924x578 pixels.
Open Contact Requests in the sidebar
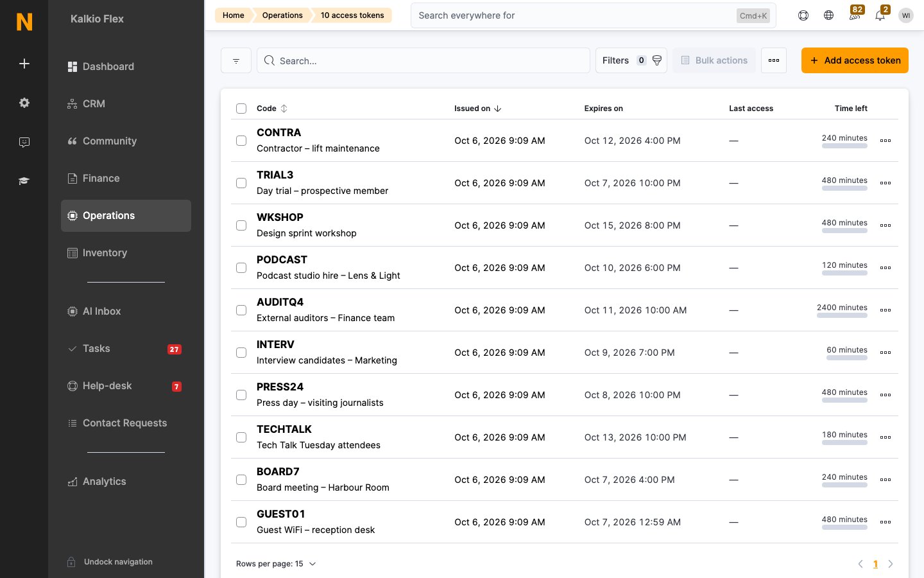(x=126, y=423)
